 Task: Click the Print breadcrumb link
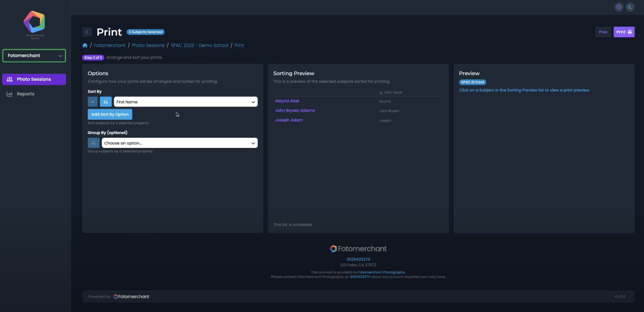coord(239,45)
